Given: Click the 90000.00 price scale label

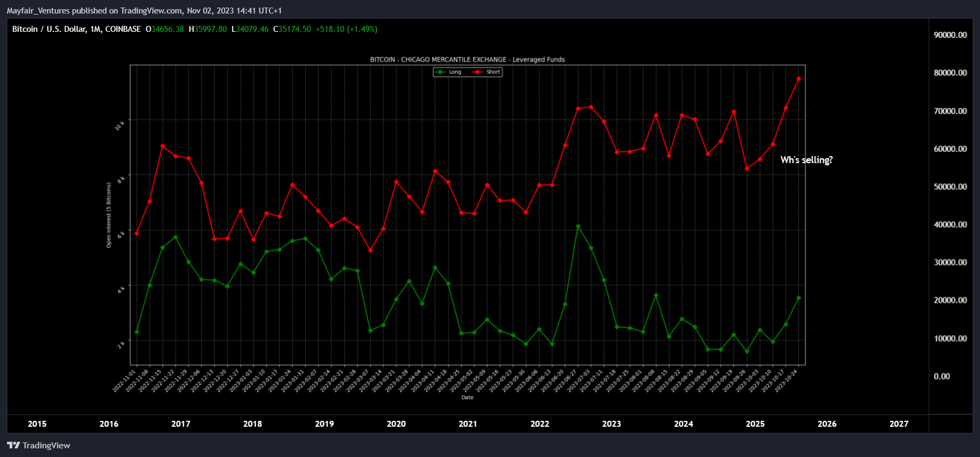Looking at the screenshot, I should click(950, 35).
